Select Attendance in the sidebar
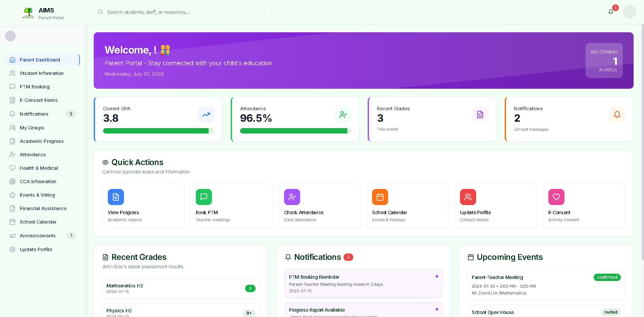The width and height of the screenshot is (644, 317). click(43, 155)
